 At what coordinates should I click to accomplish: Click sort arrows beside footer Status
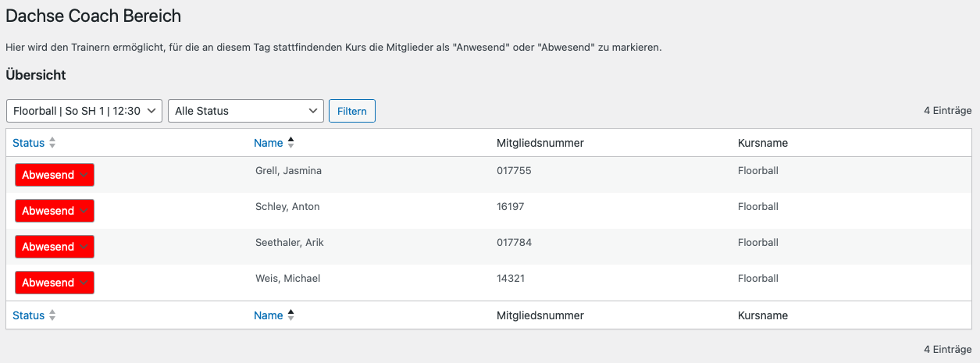coord(52,315)
